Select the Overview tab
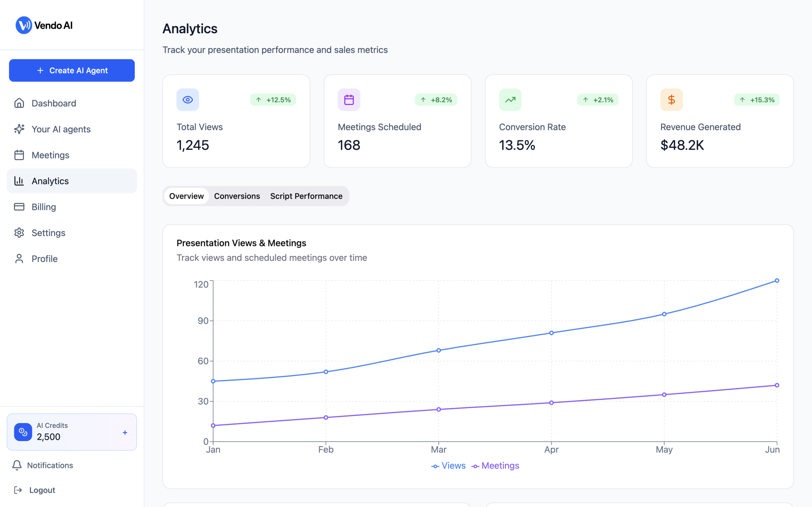This screenshot has width=812, height=507. [x=186, y=196]
